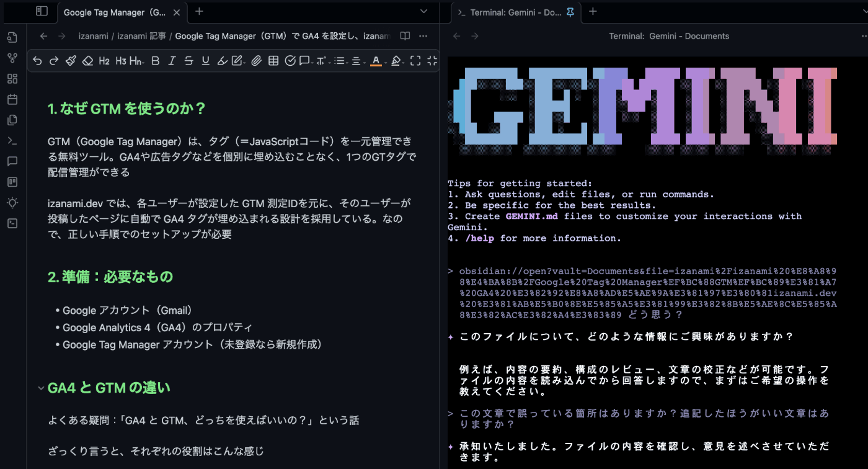This screenshot has width=868, height=469.
Task: Click the paperclip attachment icon
Action: [x=257, y=61]
